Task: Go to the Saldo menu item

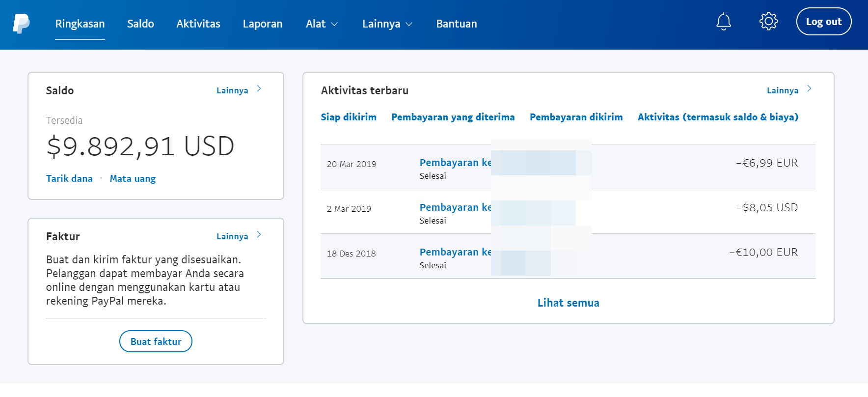Action: coord(140,24)
